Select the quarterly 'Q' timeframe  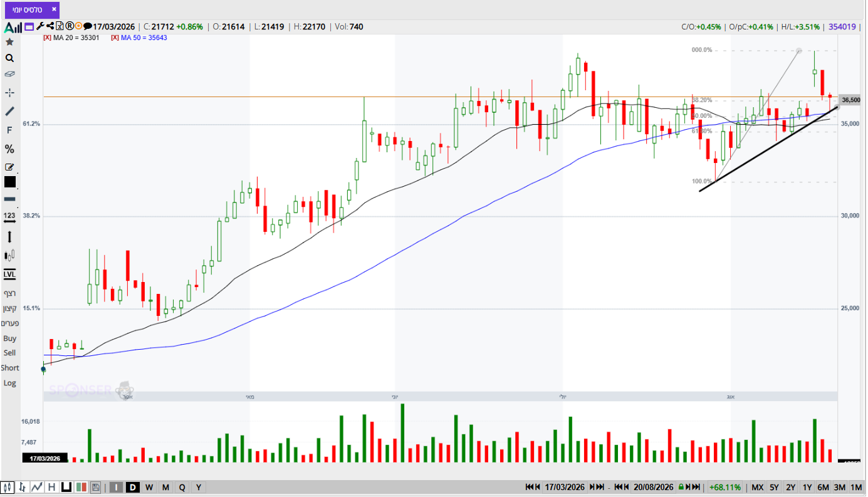click(182, 487)
